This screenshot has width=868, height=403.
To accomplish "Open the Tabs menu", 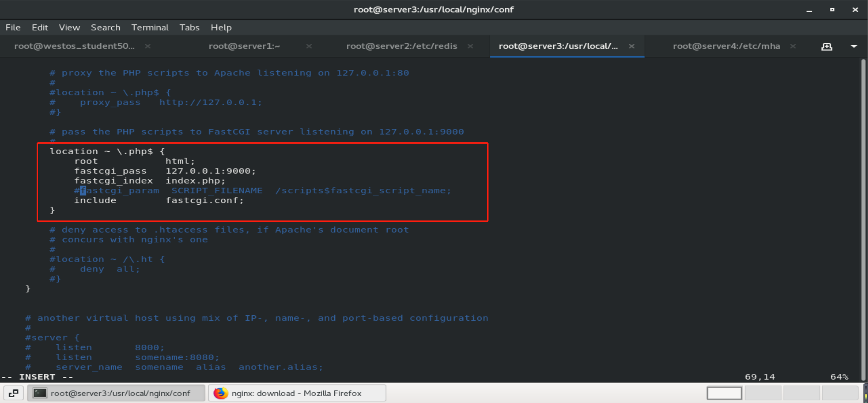I will [x=190, y=28].
